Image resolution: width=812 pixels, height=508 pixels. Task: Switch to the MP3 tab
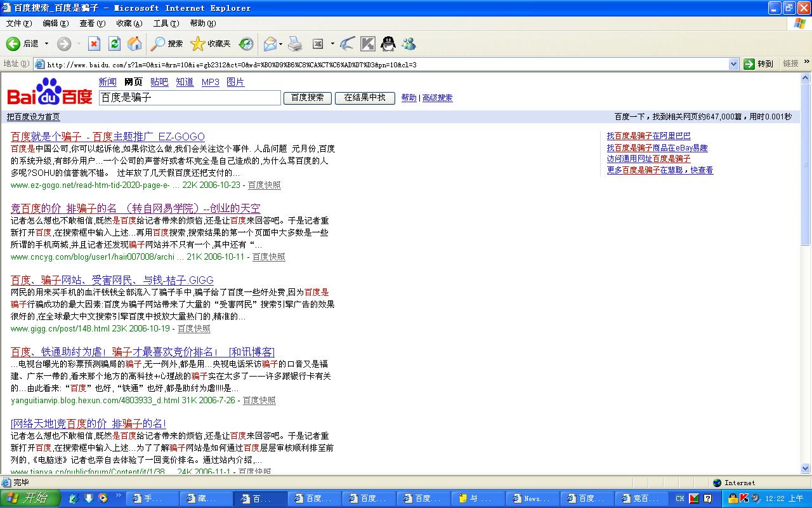[211, 82]
